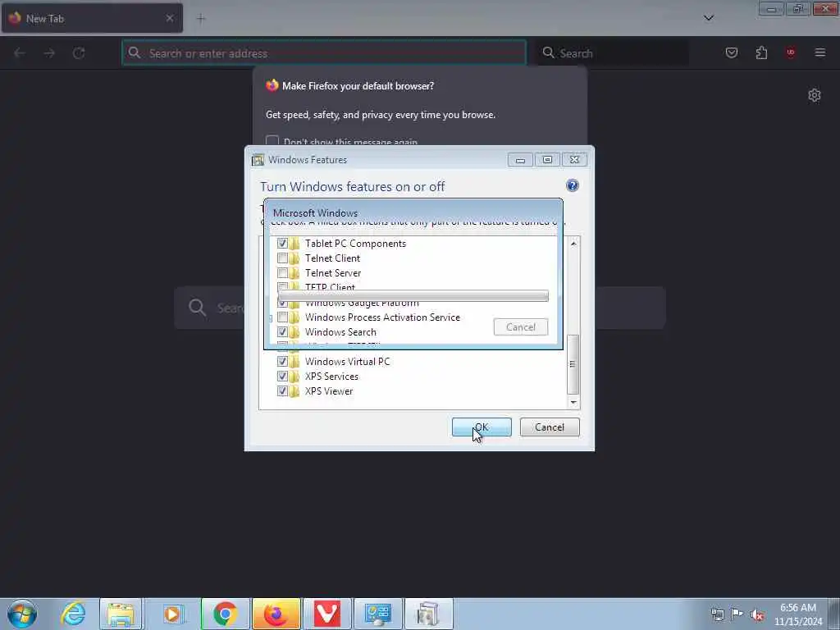Image resolution: width=840 pixels, height=630 pixels.
Task: Click the feature list scroll down arrow
Action: (x=573, y=402)
